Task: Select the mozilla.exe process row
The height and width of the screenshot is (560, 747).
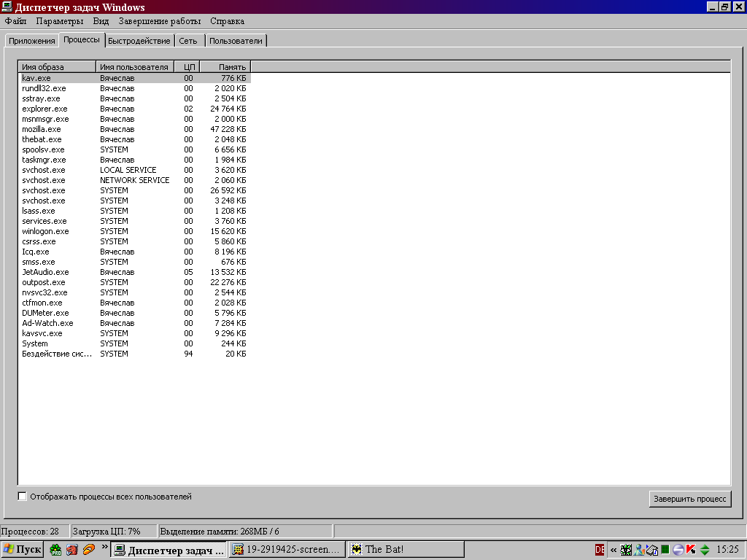Action: [42, 129]
